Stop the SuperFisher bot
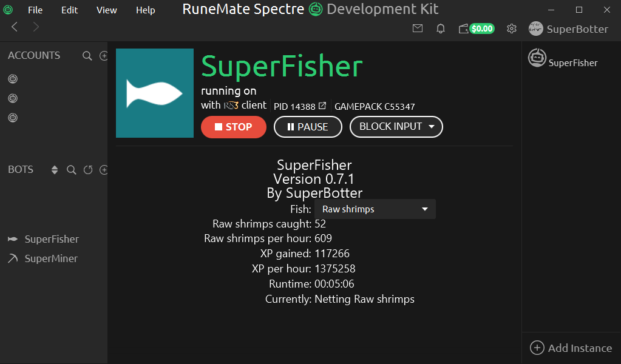 click(x=234, y=127)
